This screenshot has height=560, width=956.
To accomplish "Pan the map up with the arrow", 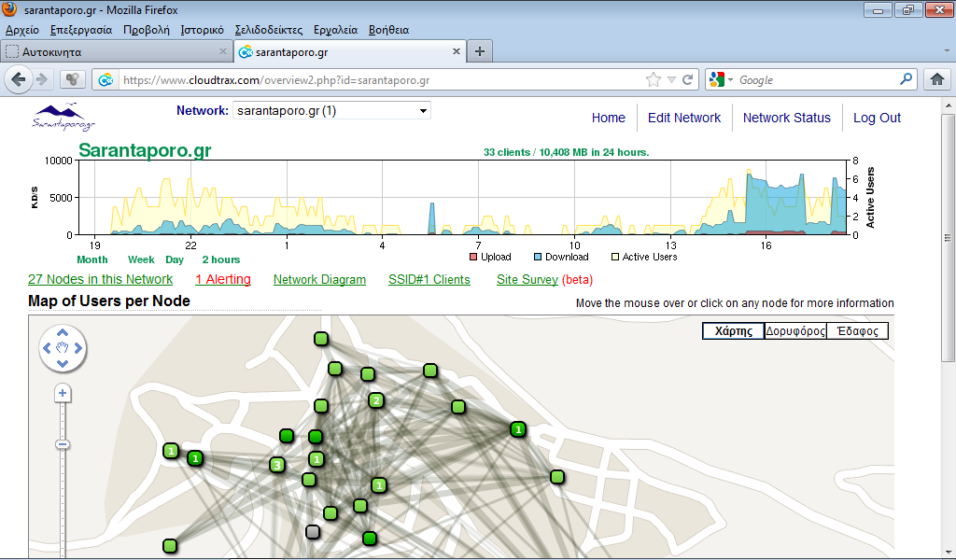I will 63,332.
